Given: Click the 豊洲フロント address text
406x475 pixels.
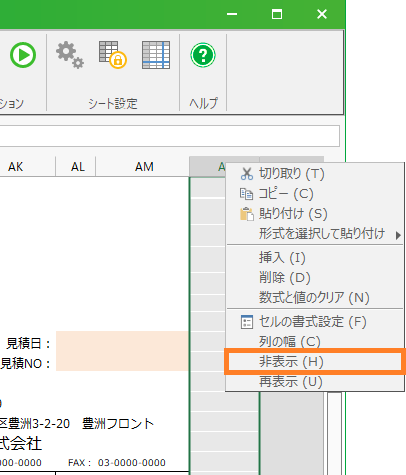Looking at the screenshot, I should tap(118, 424).
